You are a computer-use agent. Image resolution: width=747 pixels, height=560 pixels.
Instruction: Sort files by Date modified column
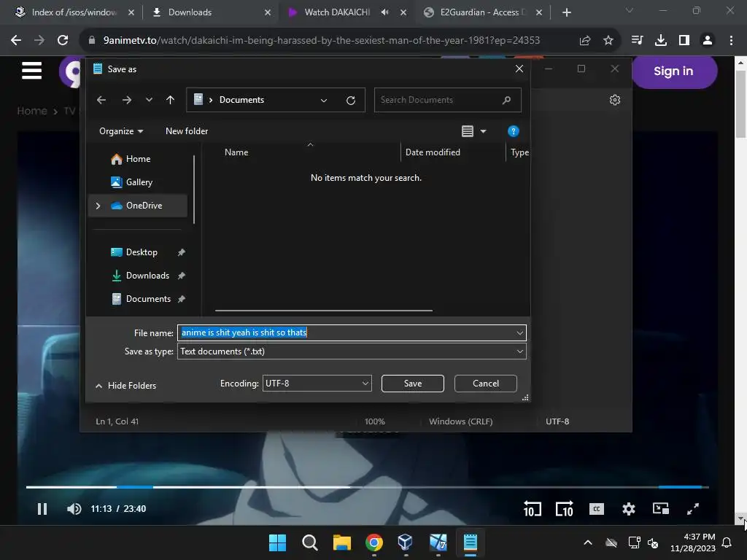[x=433, y=152]
